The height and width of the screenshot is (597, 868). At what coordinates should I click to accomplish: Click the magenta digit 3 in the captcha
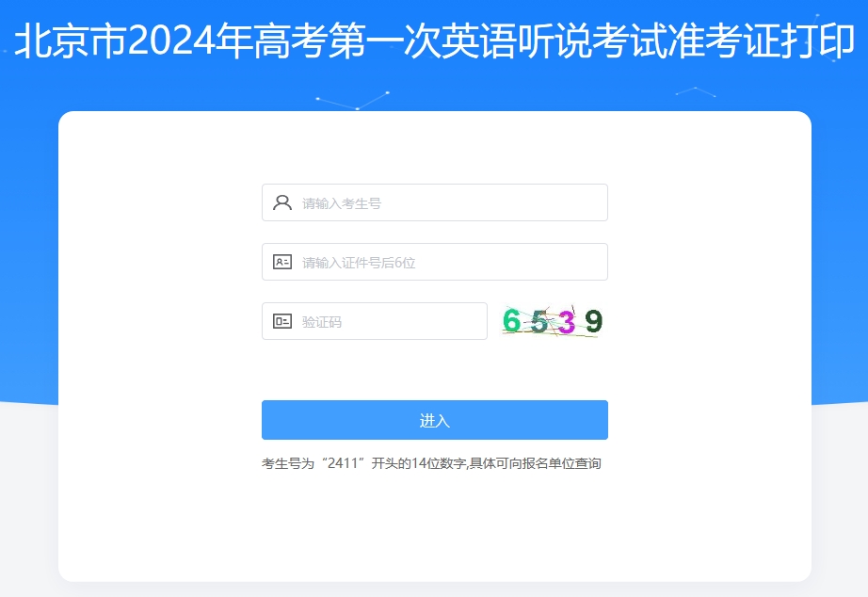(567, 322)
